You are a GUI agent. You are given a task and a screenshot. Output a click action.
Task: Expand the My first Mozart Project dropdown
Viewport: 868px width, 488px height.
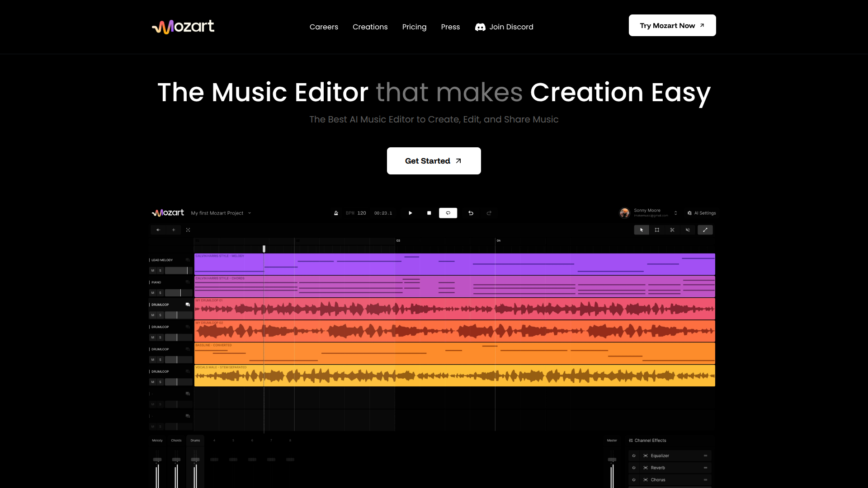(249, 213)
